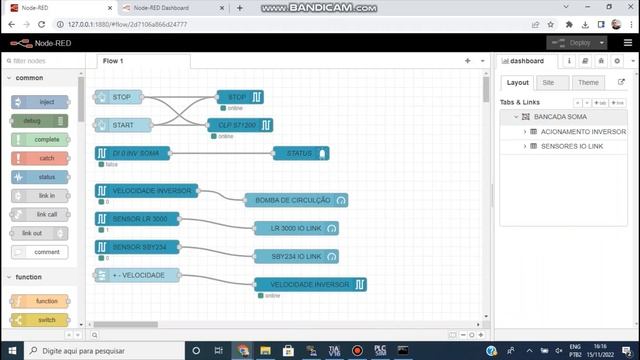Select the CLP S7-1200 output node
Screen dimensions: 640x360
[x=240, y=125]
